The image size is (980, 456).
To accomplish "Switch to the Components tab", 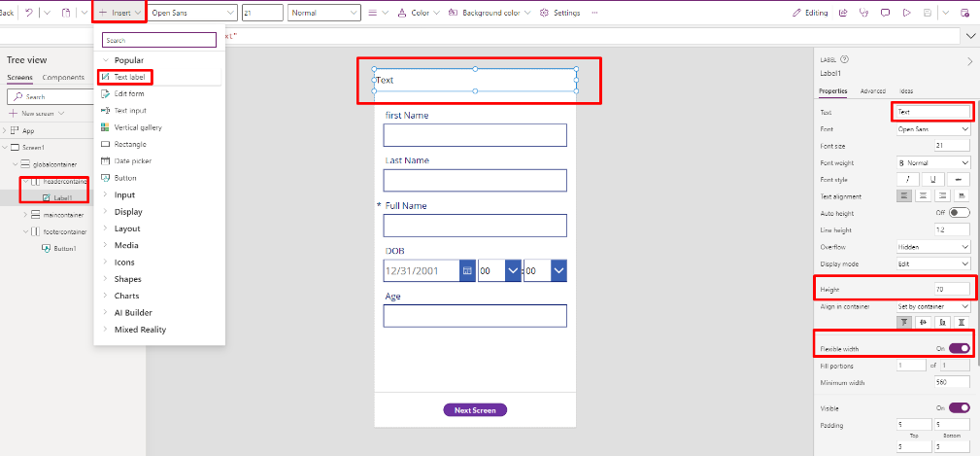I will pos(63,78).
